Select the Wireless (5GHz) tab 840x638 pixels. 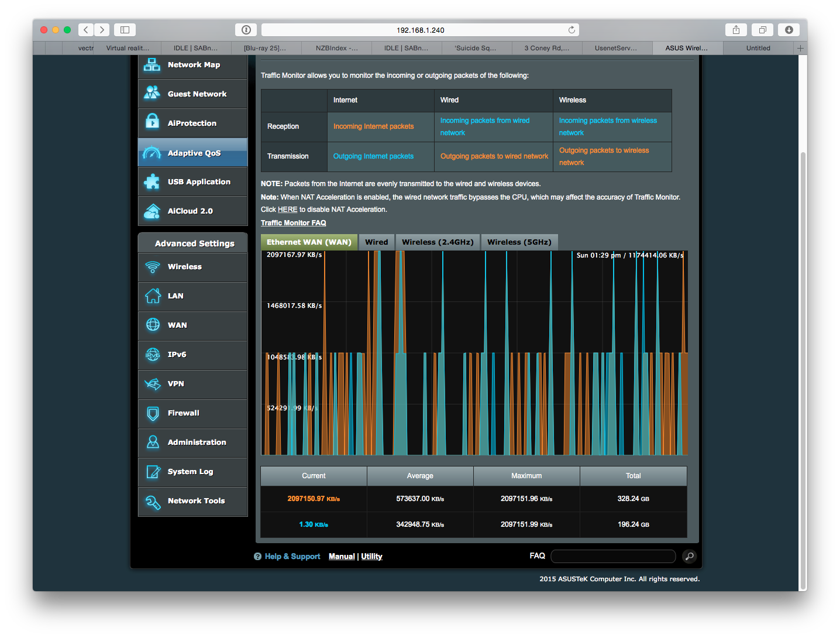click(x=519, y=242)
